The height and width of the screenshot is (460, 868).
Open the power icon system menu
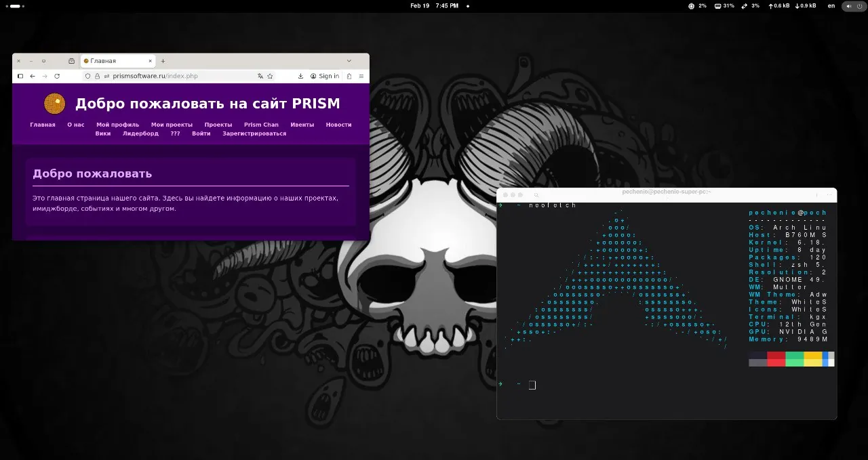point(859,5)
